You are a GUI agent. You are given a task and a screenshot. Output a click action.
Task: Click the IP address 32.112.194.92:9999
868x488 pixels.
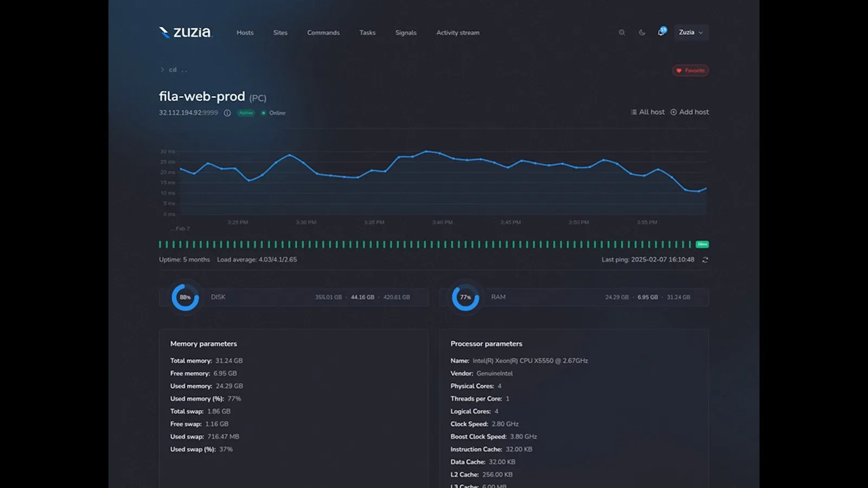coord(188,113)
